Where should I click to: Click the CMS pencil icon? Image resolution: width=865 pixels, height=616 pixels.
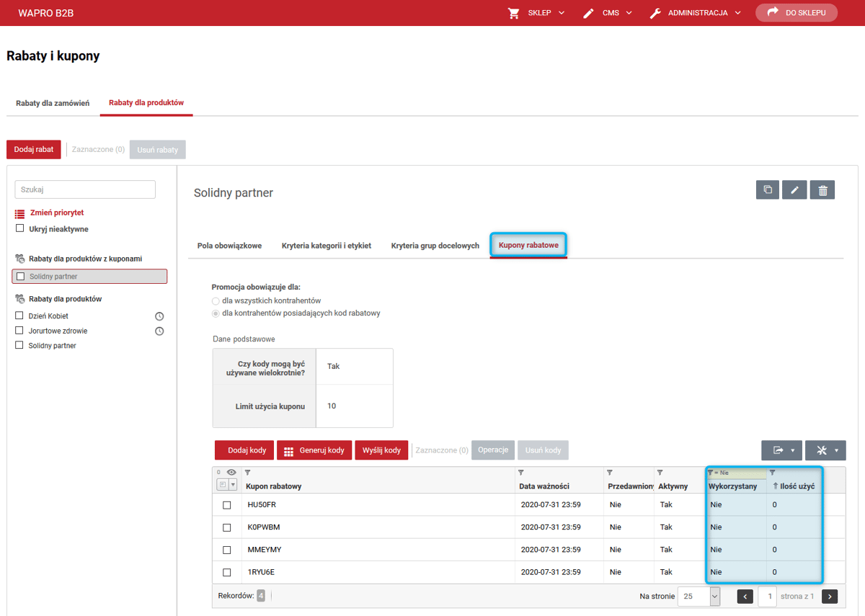click(589, 13)
